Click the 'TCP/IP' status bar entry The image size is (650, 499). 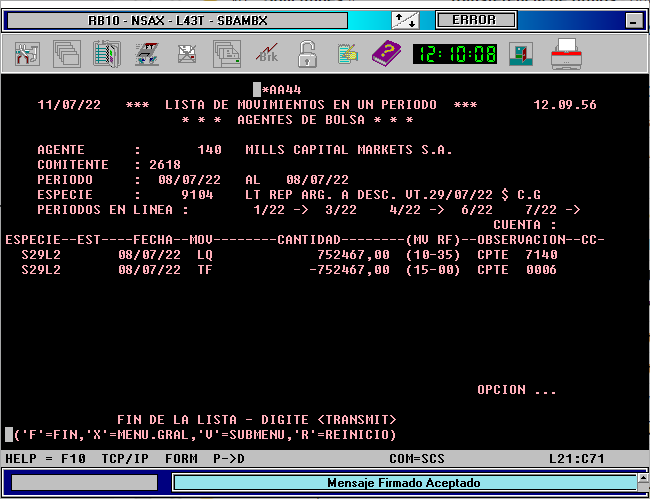pos(125,459)
